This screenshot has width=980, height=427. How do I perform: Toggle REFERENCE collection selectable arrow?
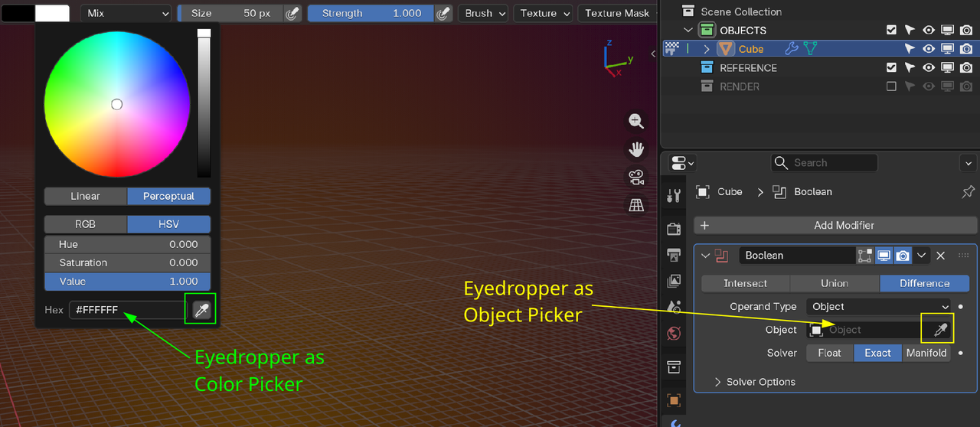[910, 68]
